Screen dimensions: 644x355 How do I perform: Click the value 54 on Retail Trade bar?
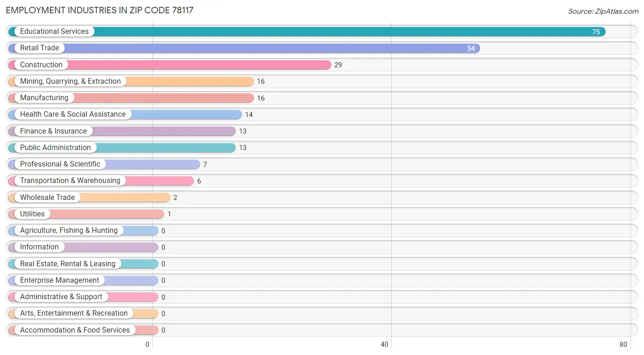point(471,48)
